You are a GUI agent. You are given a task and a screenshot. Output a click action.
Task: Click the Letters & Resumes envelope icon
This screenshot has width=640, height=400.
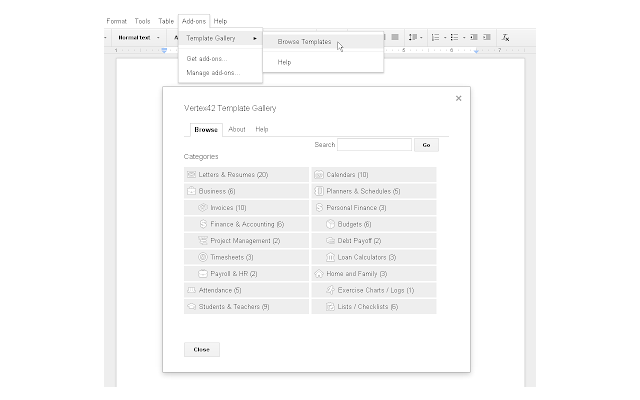[191, 175]
